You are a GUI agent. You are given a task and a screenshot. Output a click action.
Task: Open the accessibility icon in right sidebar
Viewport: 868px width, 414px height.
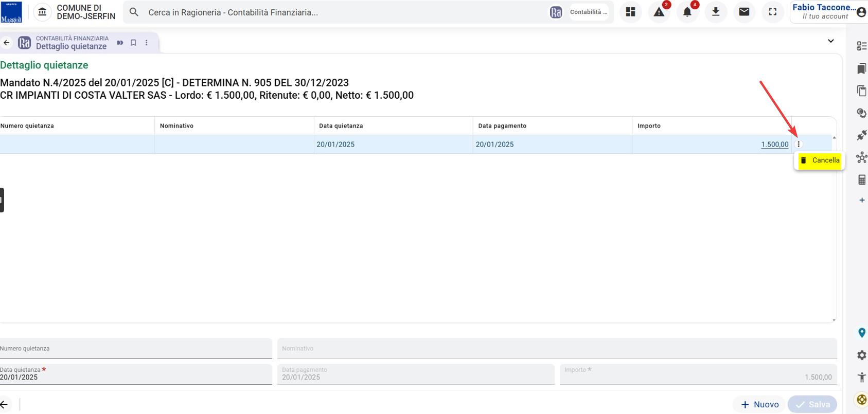pyautogui.click(x=861, y=377)
